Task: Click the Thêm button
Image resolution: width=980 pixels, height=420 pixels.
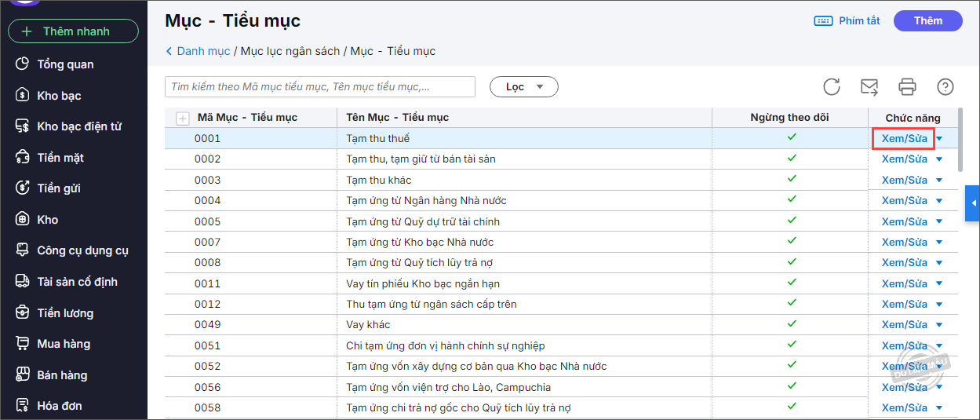Action: pos(927,21)
